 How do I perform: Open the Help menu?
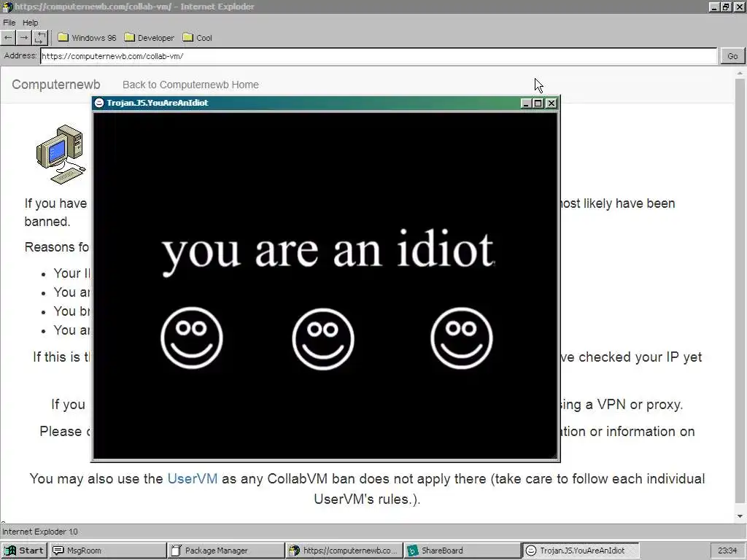pos(30,23)
